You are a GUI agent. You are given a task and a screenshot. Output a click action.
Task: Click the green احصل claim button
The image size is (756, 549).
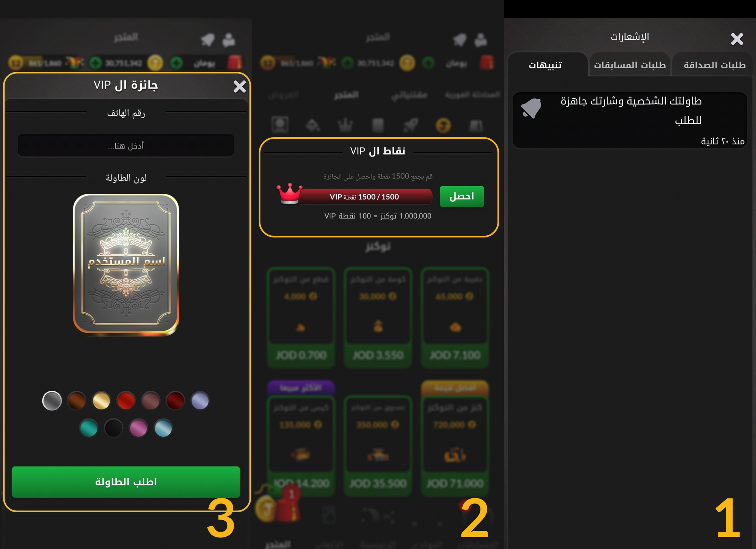point(462,196)
